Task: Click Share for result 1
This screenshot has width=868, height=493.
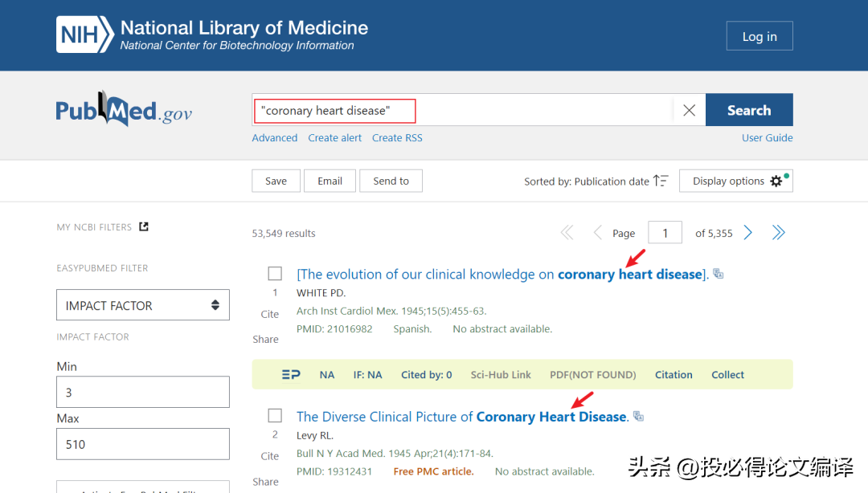Action: tap(266, 339)
